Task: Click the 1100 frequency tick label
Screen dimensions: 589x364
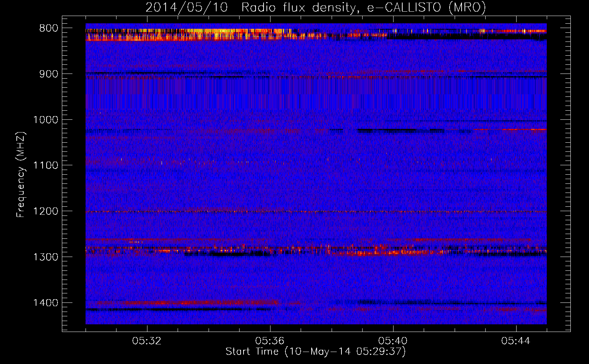Action: [46, 166]
